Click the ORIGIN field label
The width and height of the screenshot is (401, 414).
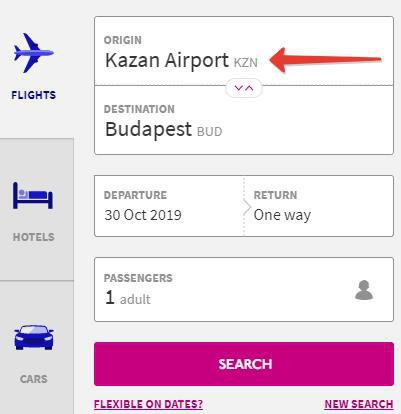(123, 40)
